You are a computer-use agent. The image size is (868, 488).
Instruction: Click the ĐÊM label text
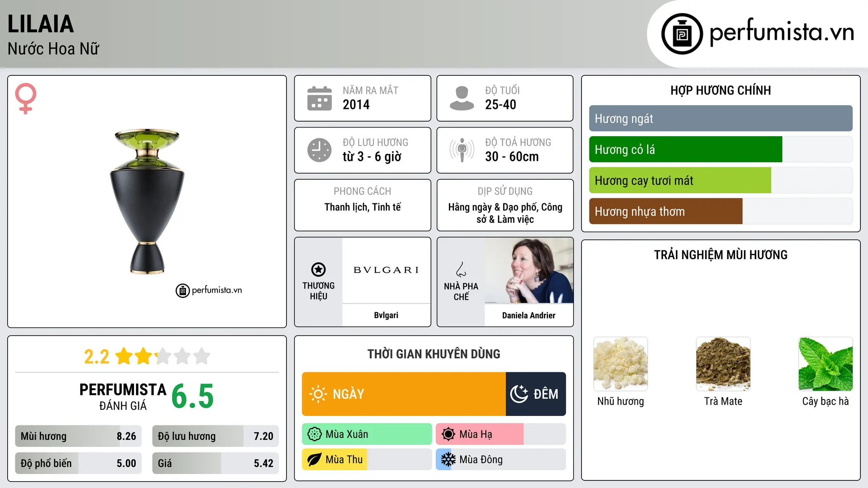546,394
